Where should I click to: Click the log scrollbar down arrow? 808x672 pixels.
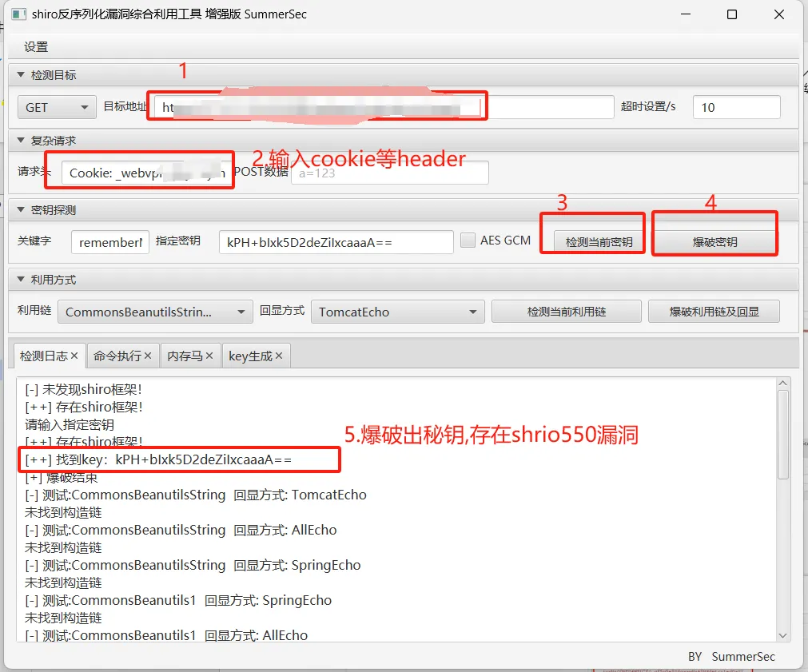point(782,635)
